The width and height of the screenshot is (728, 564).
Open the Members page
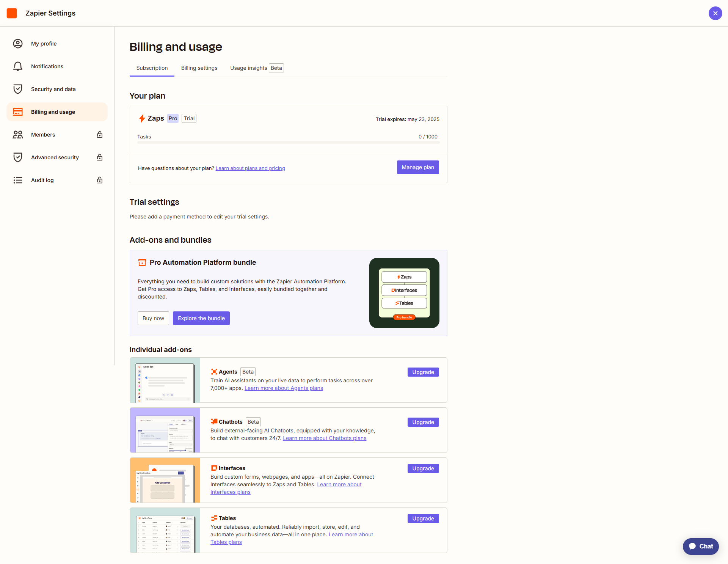(57, 135)
